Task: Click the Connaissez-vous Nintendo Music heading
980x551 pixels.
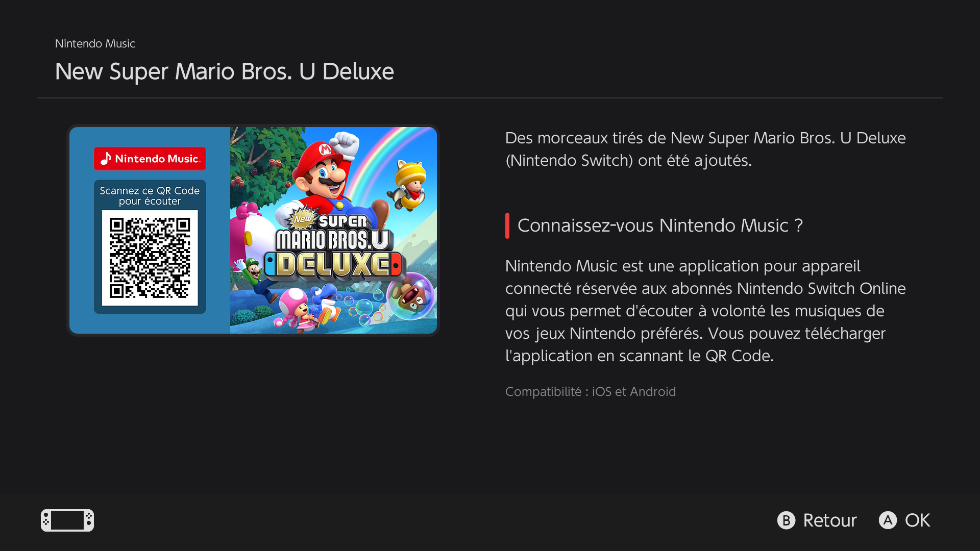Action: 660,226
